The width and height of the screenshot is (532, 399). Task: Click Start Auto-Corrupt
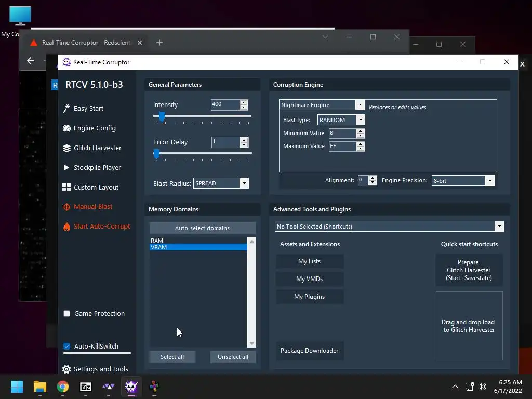tap(102, 227)
